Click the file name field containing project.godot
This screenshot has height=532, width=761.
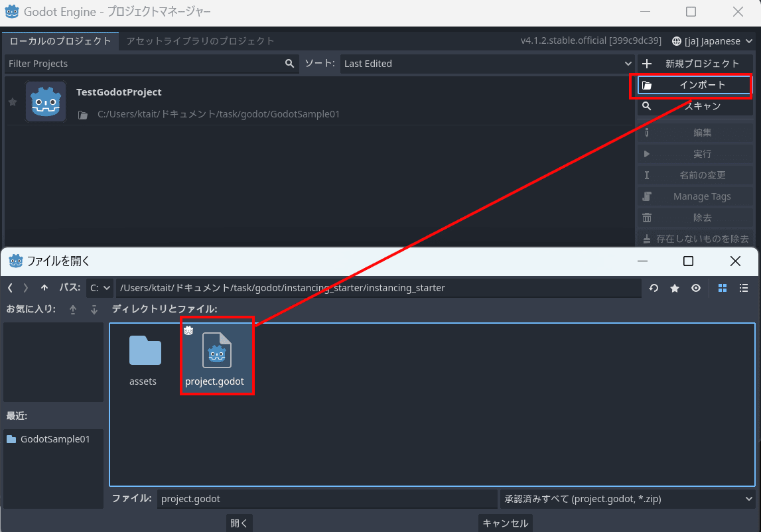(x=327, y=499)
